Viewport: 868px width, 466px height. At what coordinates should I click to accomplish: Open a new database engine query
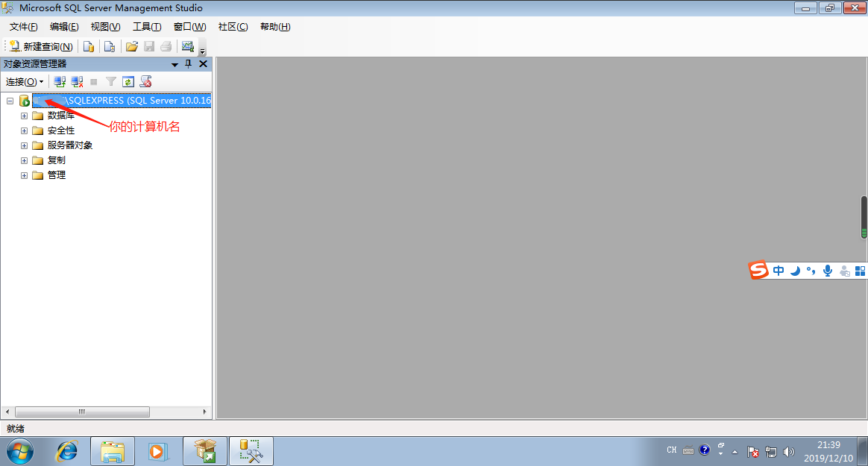pos(89,46)
